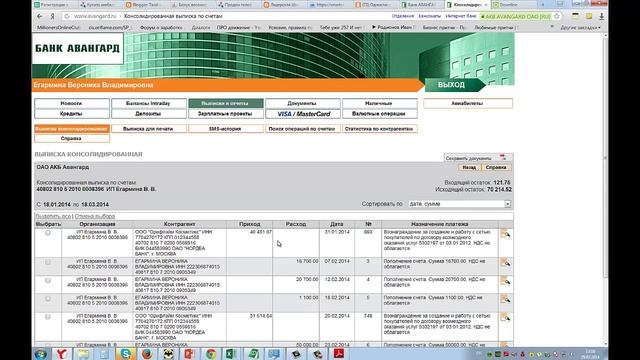The image size is (640, 360).
Task: Bookmark page with the star icon
Action: tap(557, 16)
